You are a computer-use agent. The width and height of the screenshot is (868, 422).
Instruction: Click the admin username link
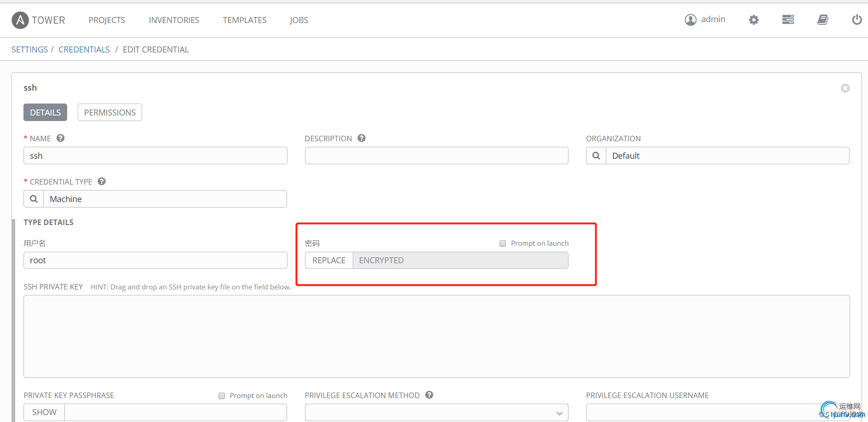coord(713,19)
